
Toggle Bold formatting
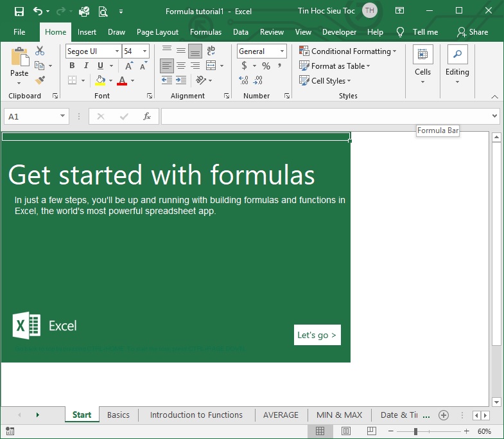(72, 66)
